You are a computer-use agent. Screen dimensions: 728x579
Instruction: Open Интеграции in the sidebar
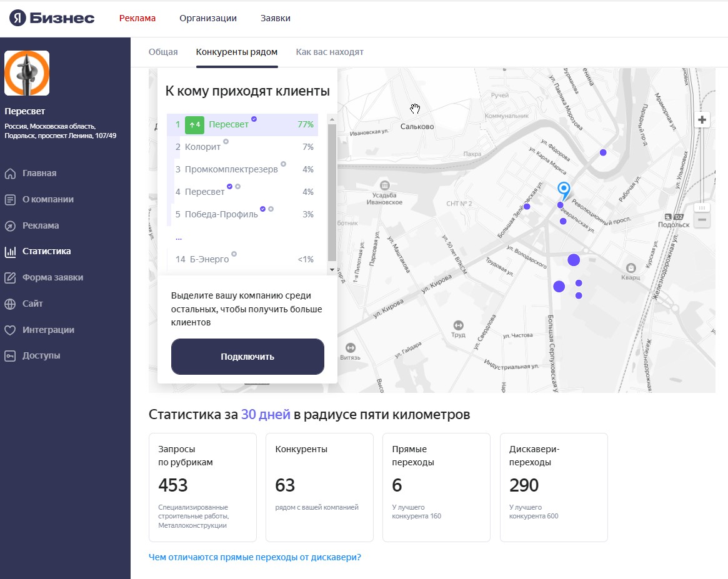click(48, 330)
